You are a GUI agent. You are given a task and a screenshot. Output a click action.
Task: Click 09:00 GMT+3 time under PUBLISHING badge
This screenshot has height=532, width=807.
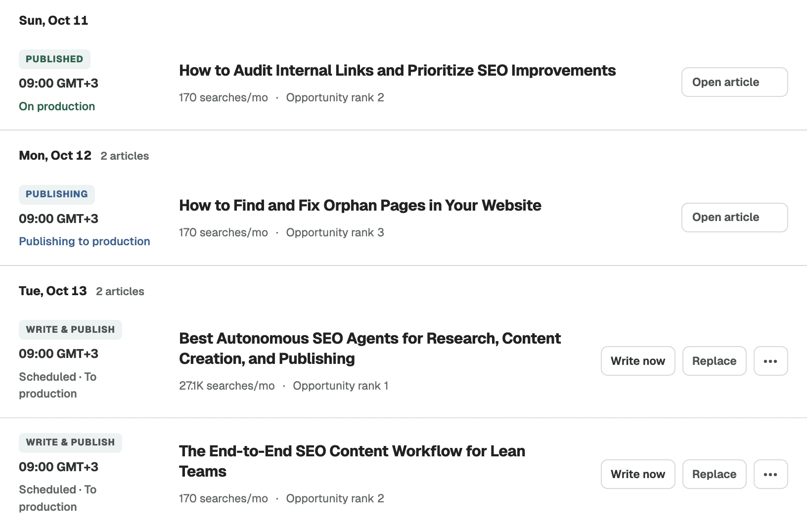[58, 219]
